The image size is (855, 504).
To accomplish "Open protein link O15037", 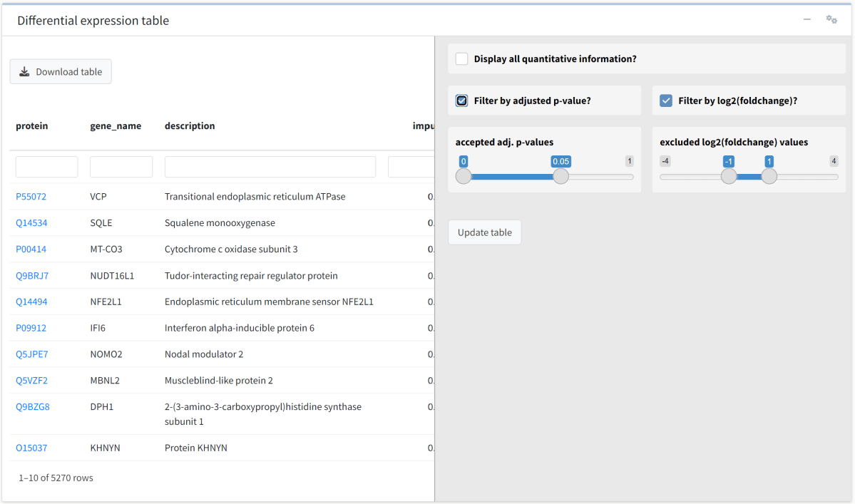I will coord(31,448).
